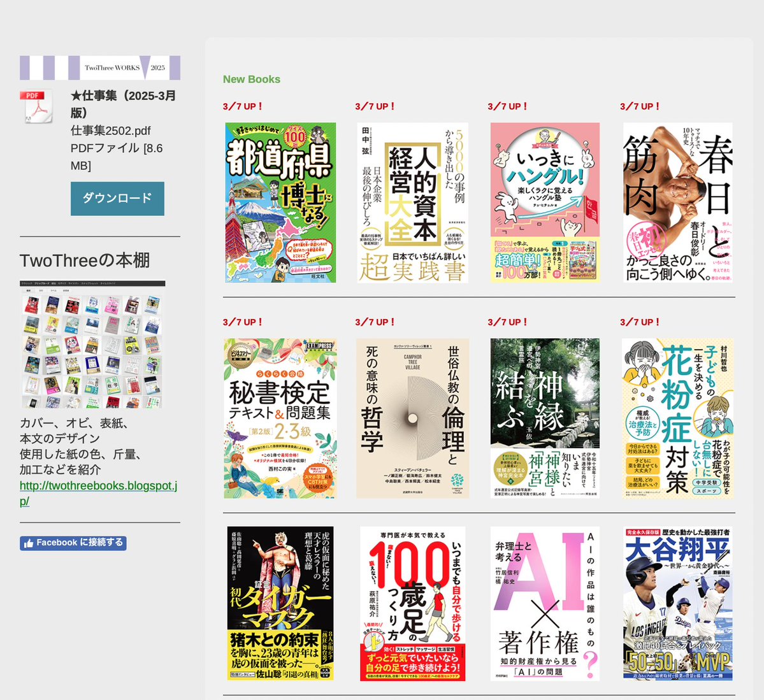The width and height of the screenshot is (764, 700).
Task: Open the 都道府県博士になる book cover
Action: 280,202
